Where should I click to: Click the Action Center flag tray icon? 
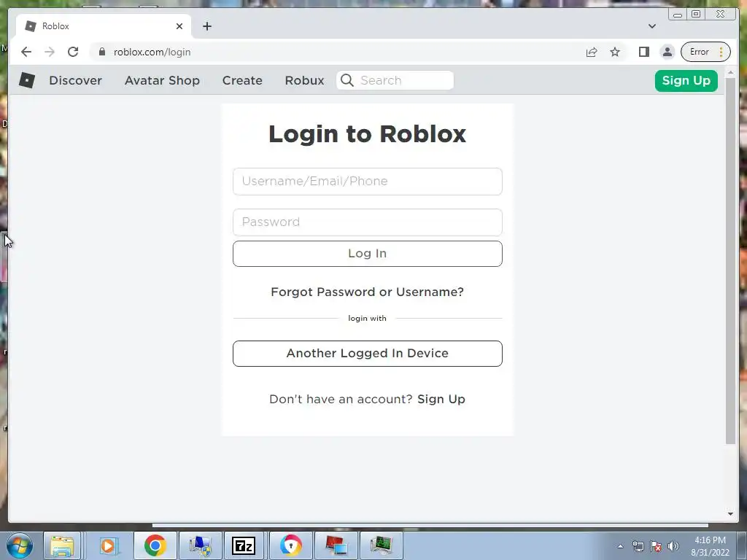coord(656,546)
